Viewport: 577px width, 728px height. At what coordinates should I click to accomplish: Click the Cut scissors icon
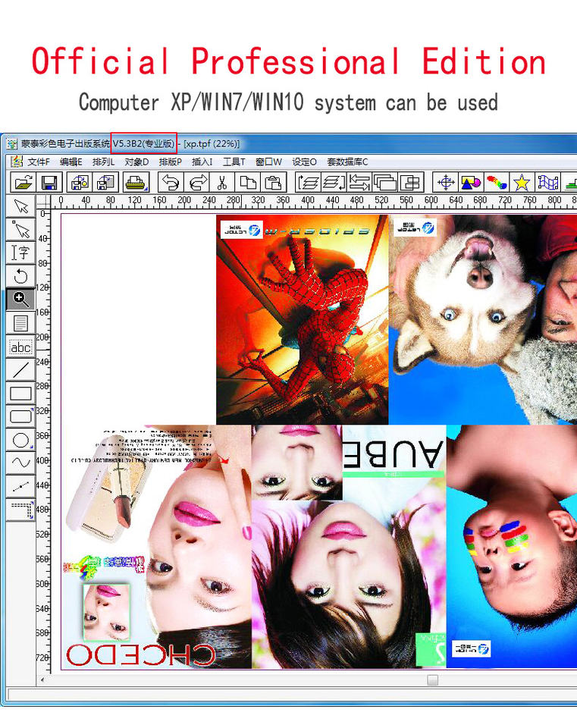point(222,183)
